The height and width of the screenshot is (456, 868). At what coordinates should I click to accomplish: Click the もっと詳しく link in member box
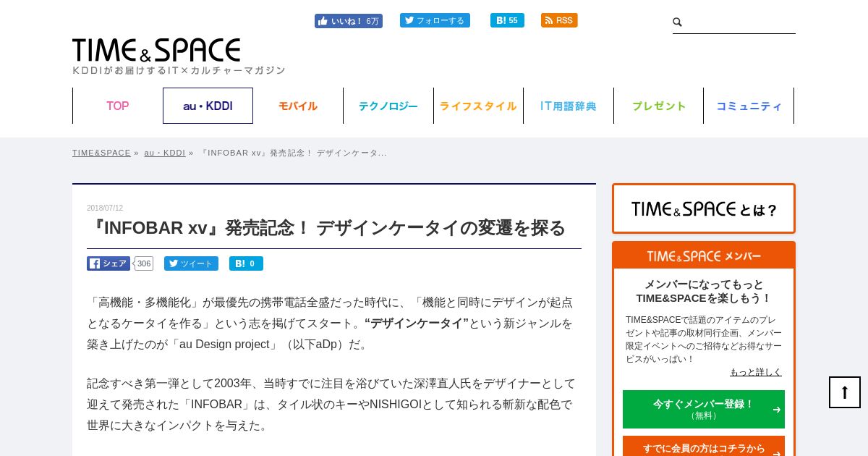pyautogui.click(x=756, y=372)
